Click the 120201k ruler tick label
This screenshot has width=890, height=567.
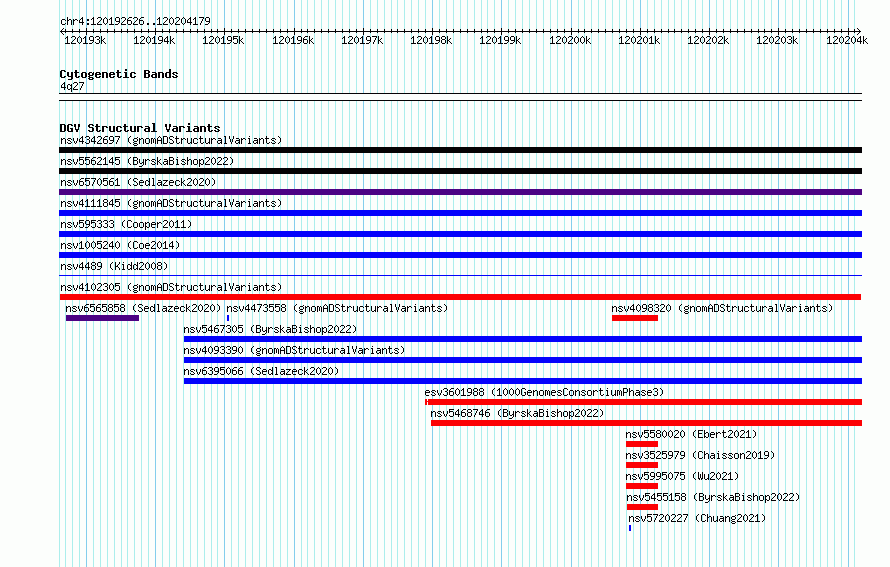(639, 40)
